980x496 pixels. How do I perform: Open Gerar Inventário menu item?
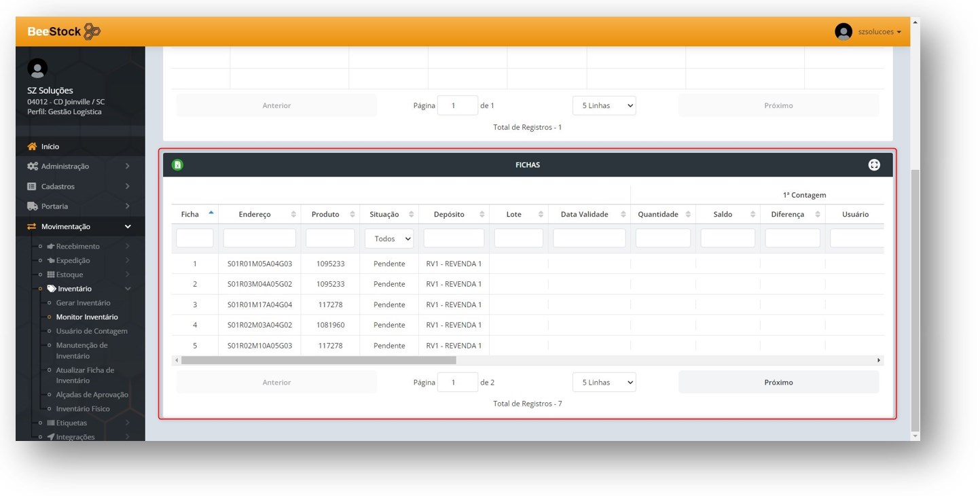pos(83,303)
